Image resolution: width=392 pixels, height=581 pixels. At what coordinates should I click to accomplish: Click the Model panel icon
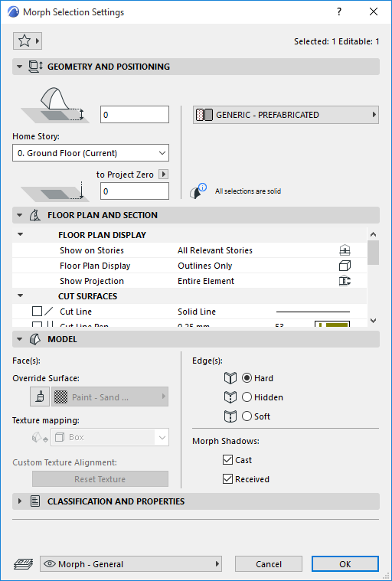[x=34, y=339]
